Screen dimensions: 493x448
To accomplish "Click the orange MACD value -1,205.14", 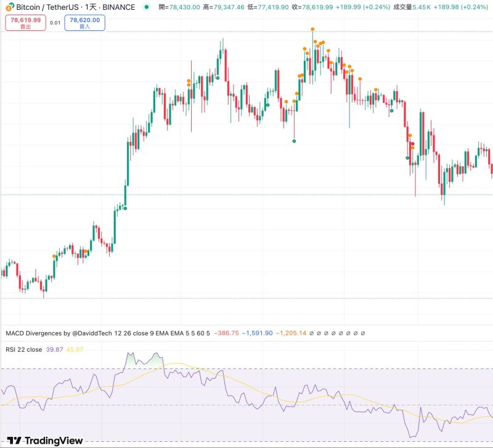I will point(291,333).
